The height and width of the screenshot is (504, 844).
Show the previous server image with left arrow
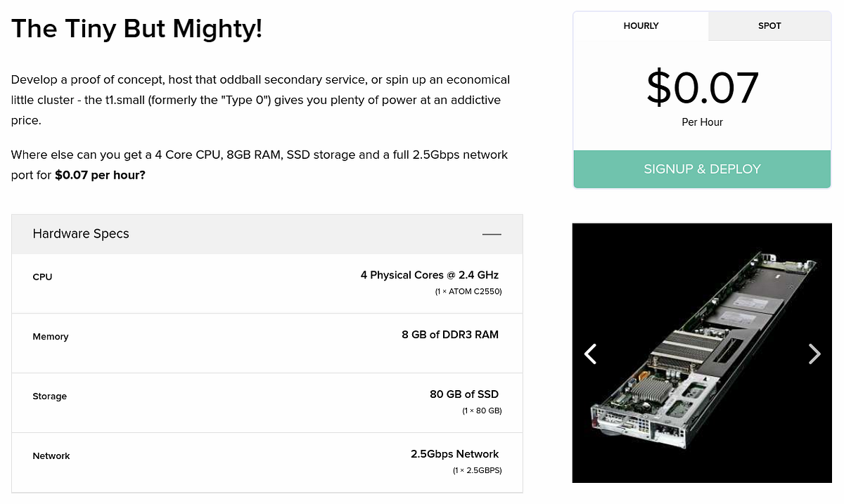[x=591, y=354]
